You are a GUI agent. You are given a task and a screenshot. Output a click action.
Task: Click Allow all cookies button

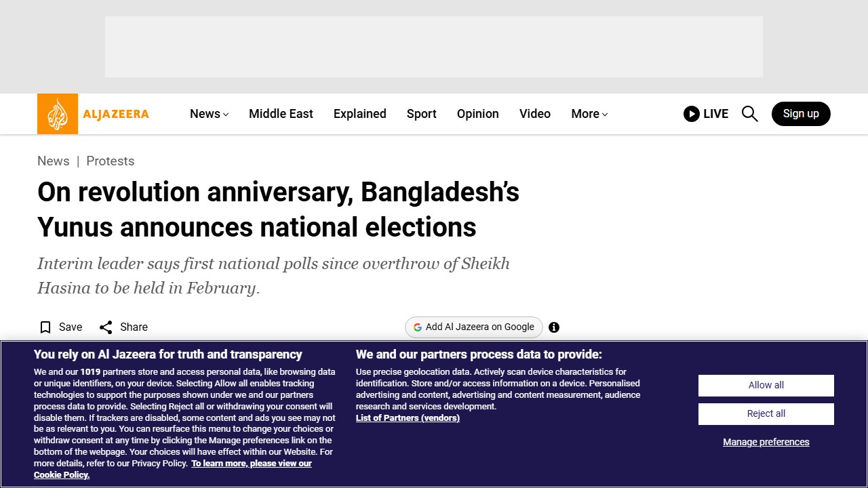click(x=766, y=386)
